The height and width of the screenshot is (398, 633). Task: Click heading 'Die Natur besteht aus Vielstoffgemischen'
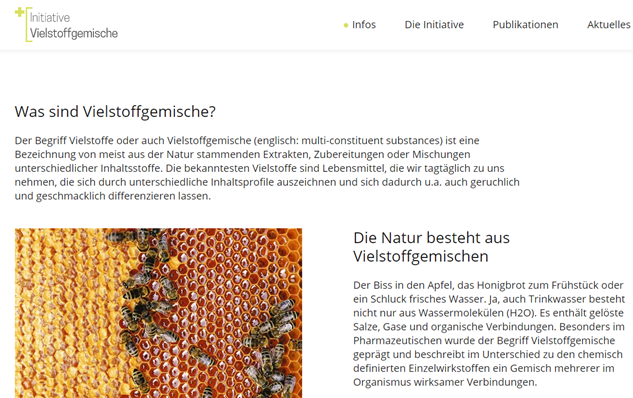tap(431, 247)
